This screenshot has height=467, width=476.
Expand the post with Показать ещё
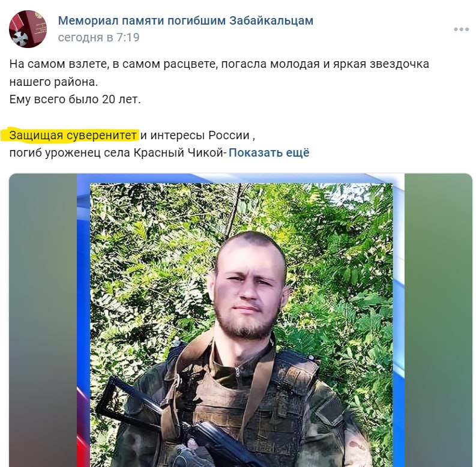[x=269, y=152]
